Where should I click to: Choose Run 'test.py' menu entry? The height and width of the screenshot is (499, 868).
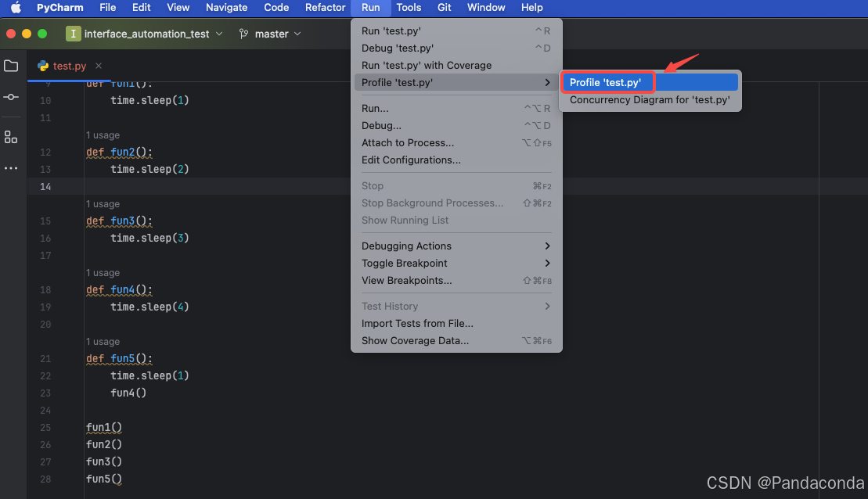(x=456, y=31)
